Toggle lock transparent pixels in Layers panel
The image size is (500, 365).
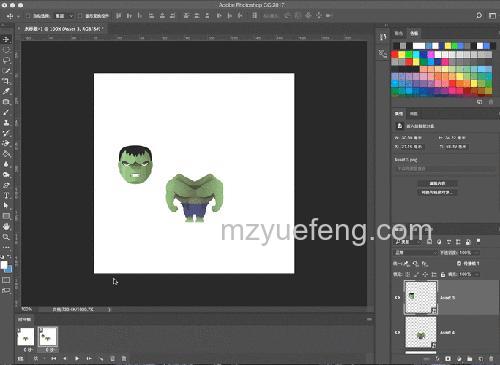pyautogui.click(x=408, y=275)
